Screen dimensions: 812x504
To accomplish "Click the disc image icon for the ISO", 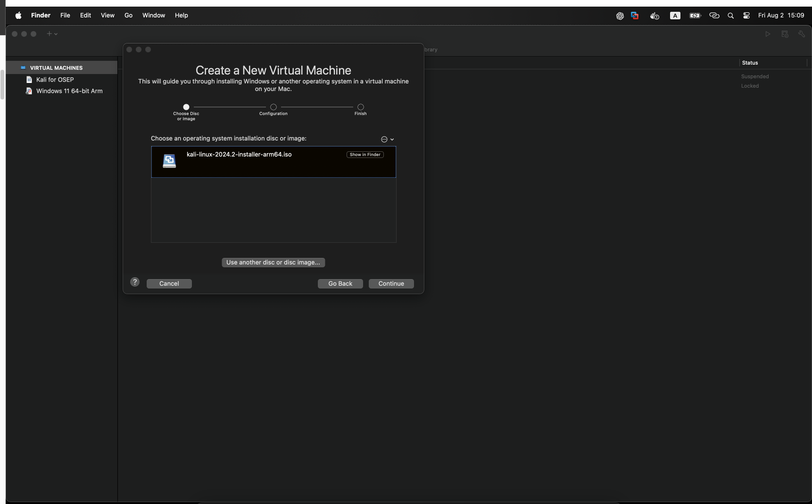I will [x=169, y=161].
